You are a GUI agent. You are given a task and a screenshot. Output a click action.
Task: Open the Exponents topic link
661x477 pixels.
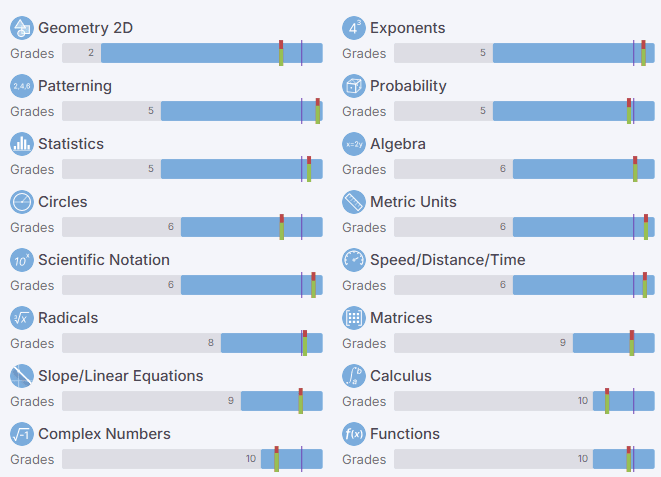click(x=407, y=28)
